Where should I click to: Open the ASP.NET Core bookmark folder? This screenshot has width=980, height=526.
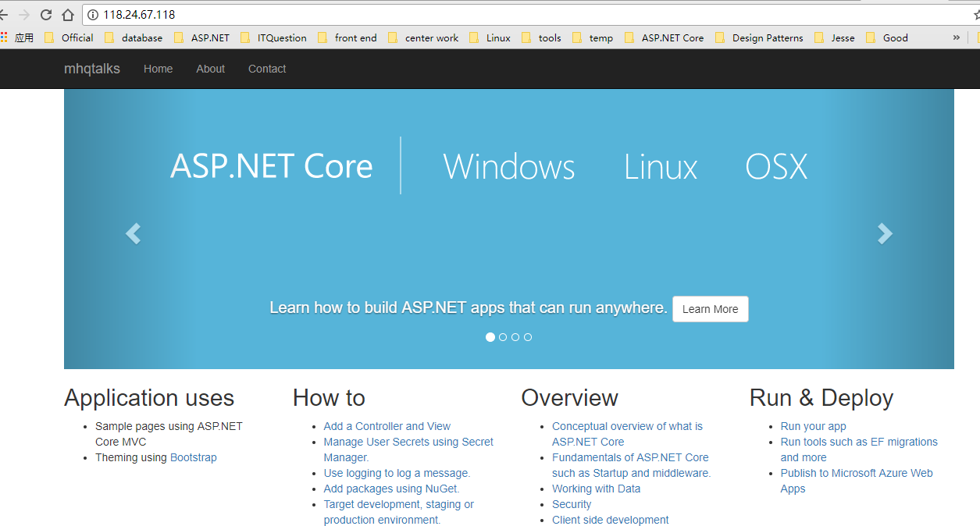(664, 37)
